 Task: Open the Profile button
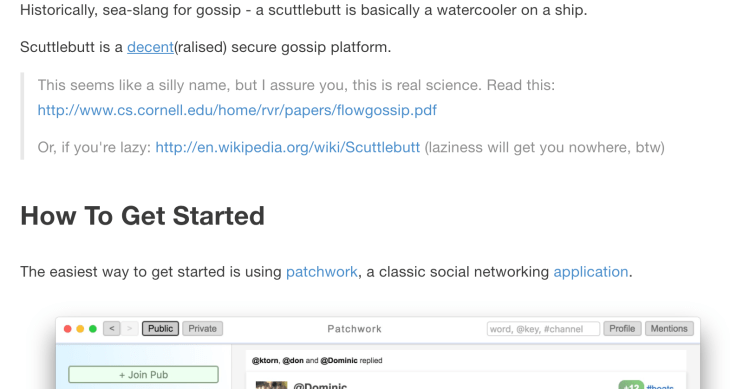622,329
